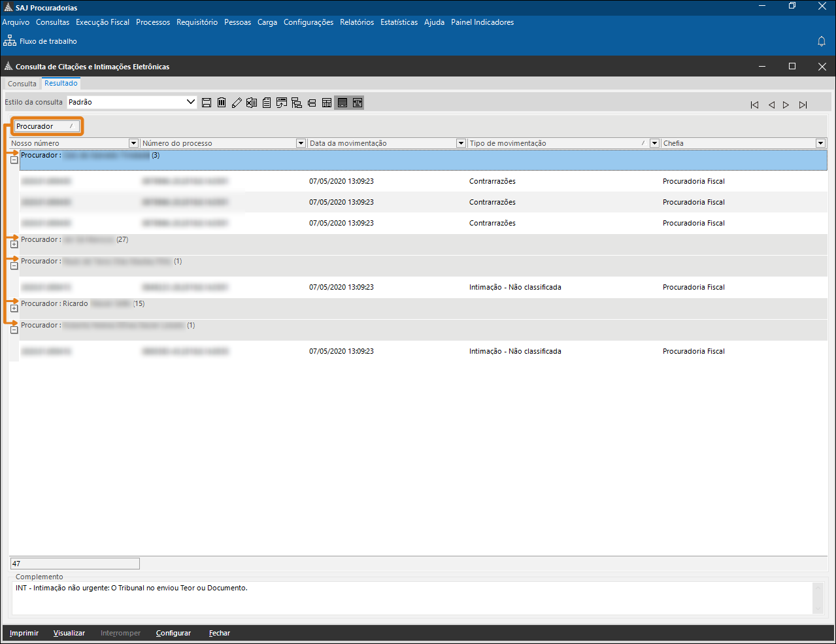The width and height of the screenshot is (836, 644).
Task: Expand the Procurador Ricardo group
Action: 14,309
